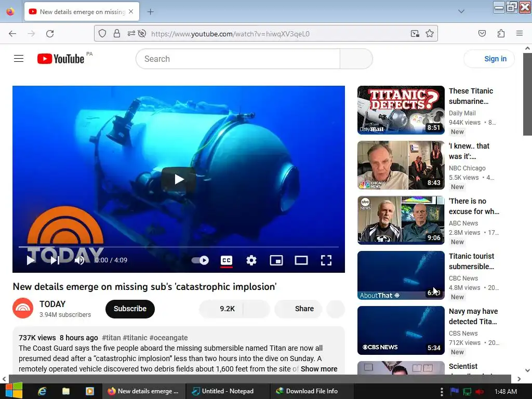Open the #oceangate hashtag
This screenshot has height=399, width=532.
168,338
